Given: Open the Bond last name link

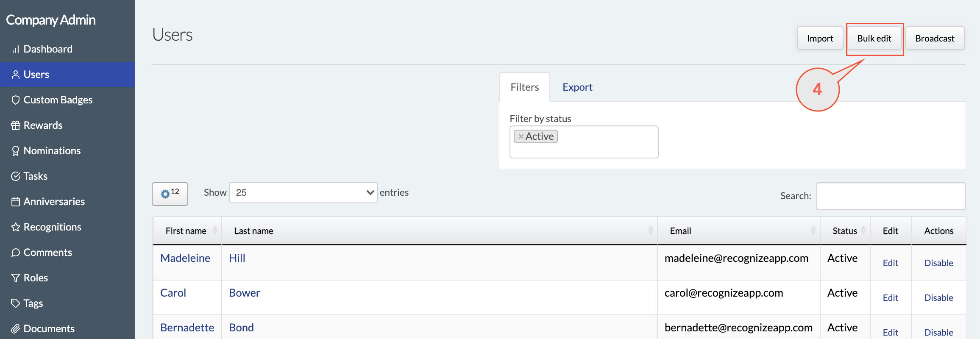Looking at the screenshot, I should click(241, 328).
